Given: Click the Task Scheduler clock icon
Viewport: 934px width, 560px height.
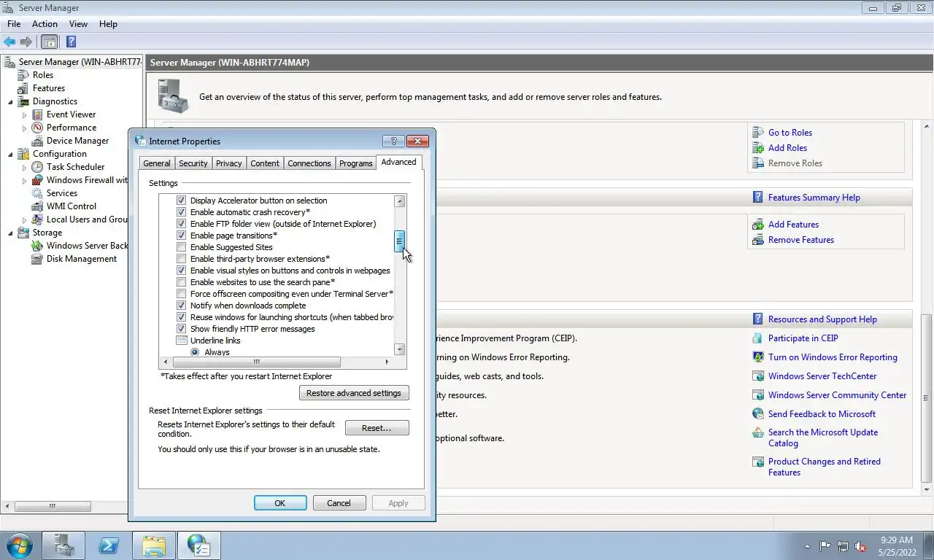Looking at the screenshot, I should [38, 167].
